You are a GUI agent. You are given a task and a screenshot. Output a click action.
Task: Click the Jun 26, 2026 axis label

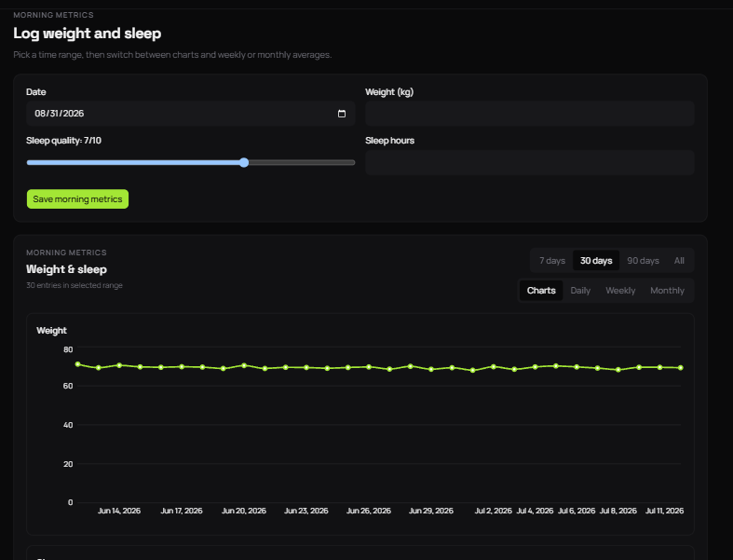(369, 511)
